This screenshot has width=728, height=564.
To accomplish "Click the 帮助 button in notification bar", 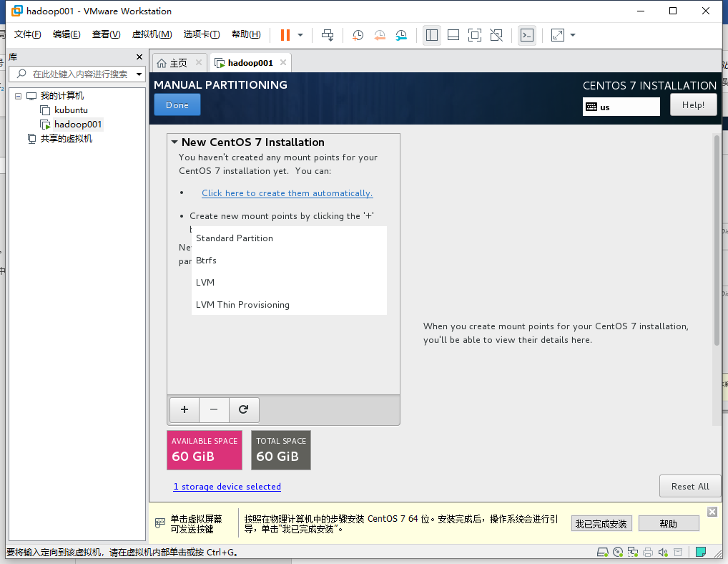I will point(669,524).
